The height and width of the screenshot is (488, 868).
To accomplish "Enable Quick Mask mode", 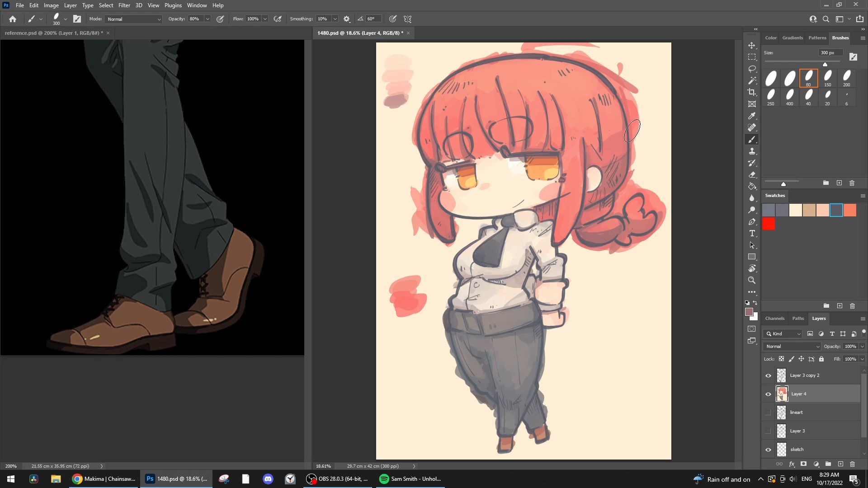I will pyautogui.click(x=752, y=329).
